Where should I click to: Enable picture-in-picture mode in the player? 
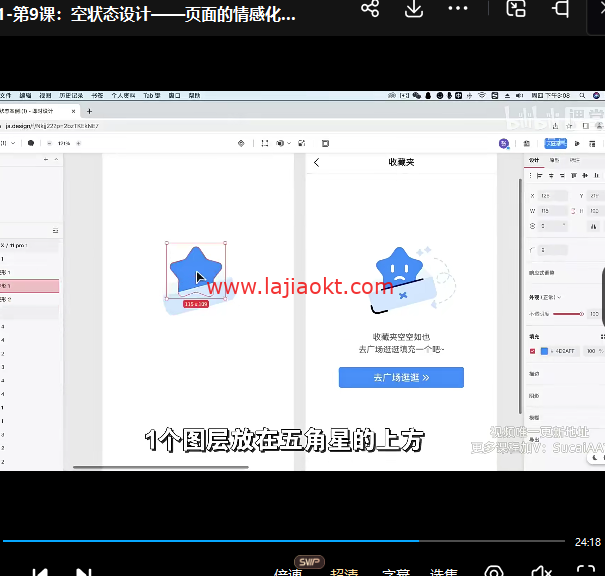point(516,8)
